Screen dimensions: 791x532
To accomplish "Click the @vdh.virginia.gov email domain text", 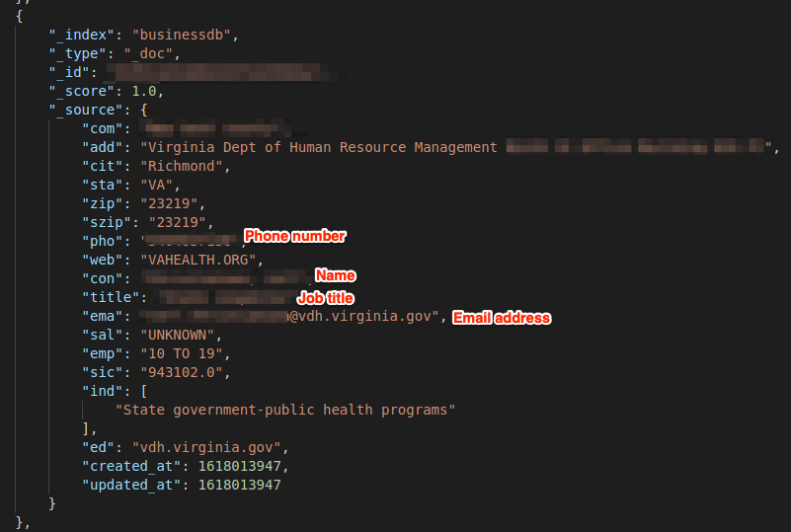I will 360,316.
